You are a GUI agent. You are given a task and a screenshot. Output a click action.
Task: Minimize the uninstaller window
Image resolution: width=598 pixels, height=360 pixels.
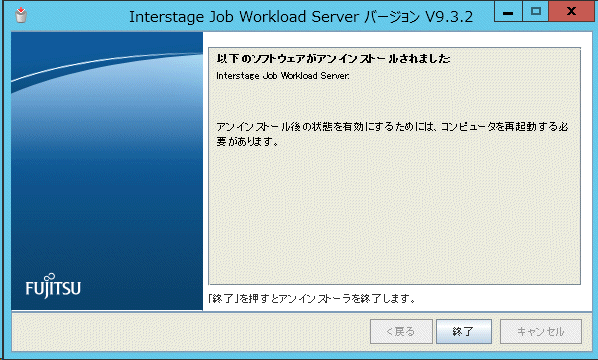(507, 11)
